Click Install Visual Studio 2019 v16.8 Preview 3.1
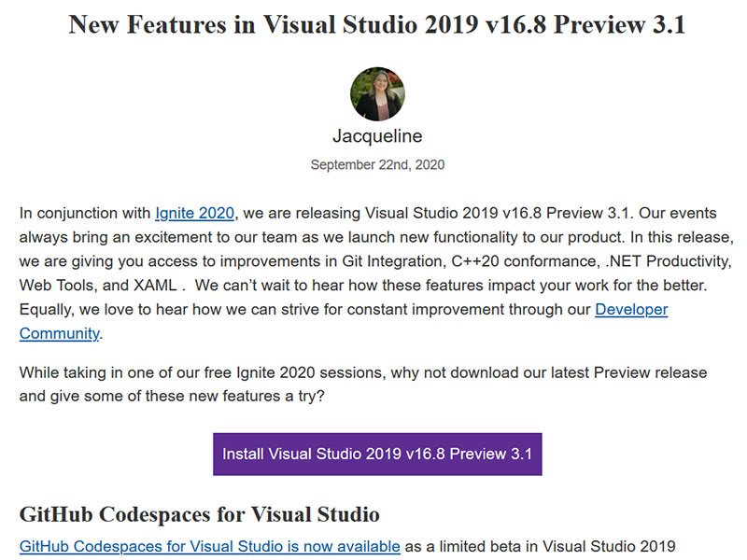 click(377, 454)
